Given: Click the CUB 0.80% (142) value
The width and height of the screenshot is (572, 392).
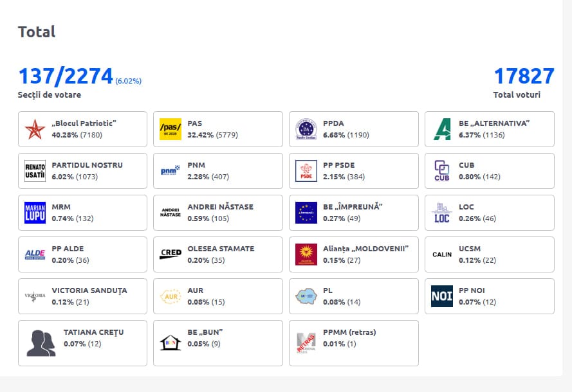Looking at the screenshot, I should (480, 177).
